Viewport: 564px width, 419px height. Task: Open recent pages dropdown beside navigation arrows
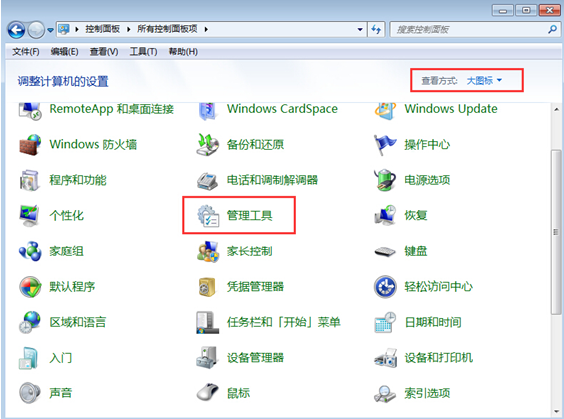click(50, 30)
